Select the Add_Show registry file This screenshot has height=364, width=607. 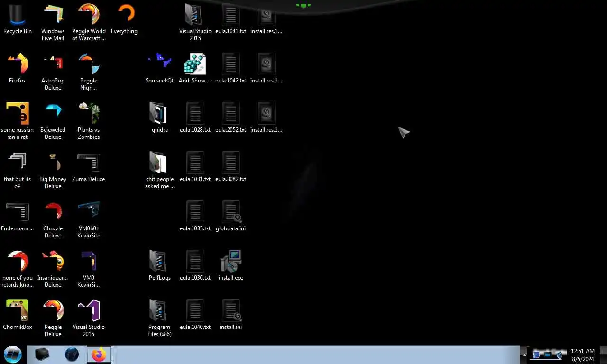(195, 69)
